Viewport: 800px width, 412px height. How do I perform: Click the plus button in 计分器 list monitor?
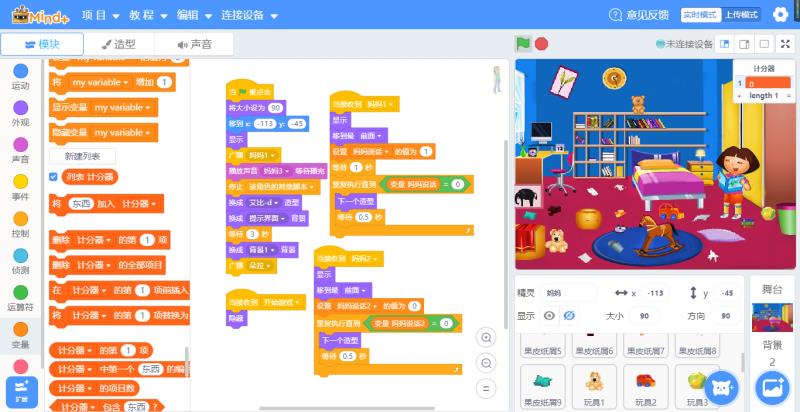click(x=739, y=96)
